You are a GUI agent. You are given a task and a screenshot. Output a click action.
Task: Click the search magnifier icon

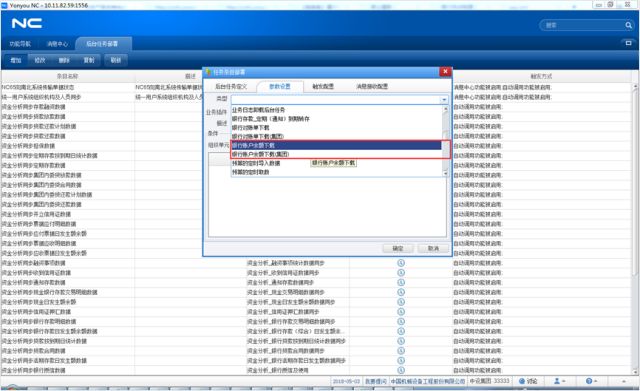click(x=628, y=25)
